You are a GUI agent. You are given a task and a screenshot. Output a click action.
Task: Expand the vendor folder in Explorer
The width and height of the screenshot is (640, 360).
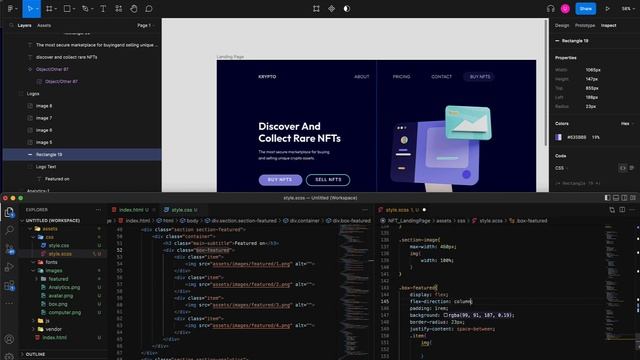pos(34,329)
